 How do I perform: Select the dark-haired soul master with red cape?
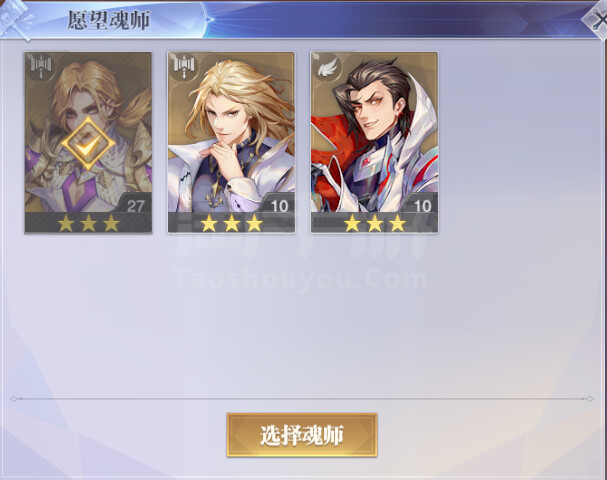tap(374, 143)
